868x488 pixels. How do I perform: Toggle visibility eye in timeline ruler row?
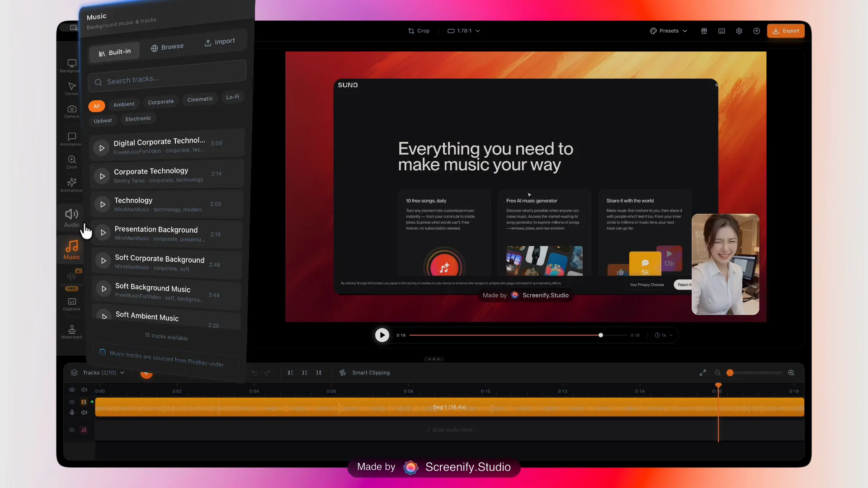[72, 389]
